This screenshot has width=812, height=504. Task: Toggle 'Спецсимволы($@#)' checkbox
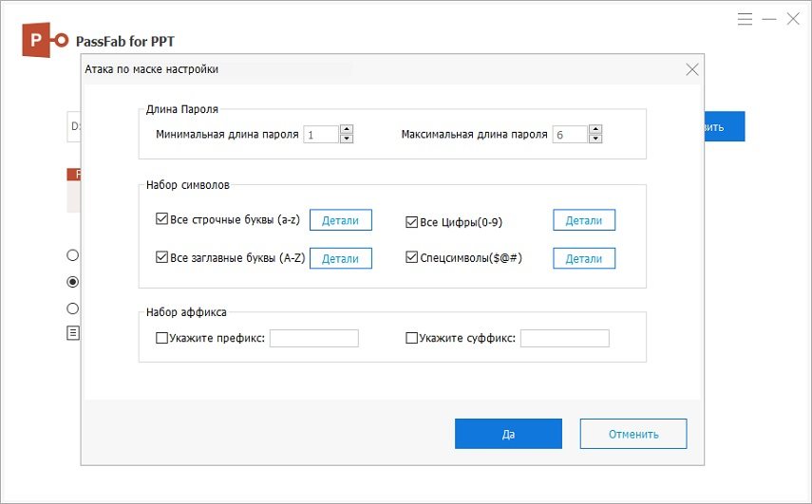coord(411,257)
